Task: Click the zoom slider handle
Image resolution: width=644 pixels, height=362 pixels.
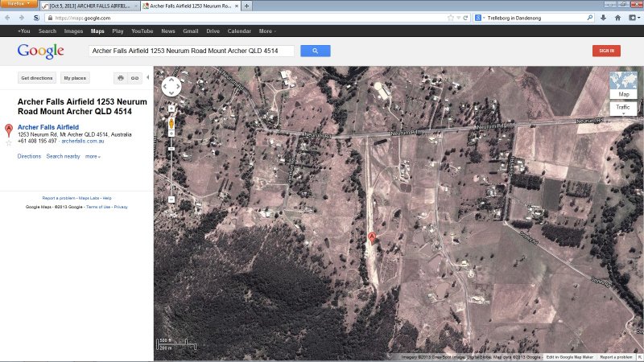Action: pyautogui.click(x=171, y=149)
